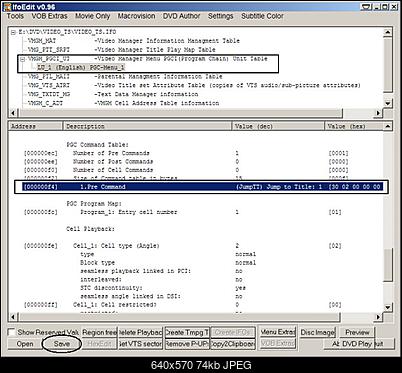Select the E:\DVD\VIDEO_TS\VIDEO_TS.IFO root item
Screen dimensions: 402x373
coord(67,32)
